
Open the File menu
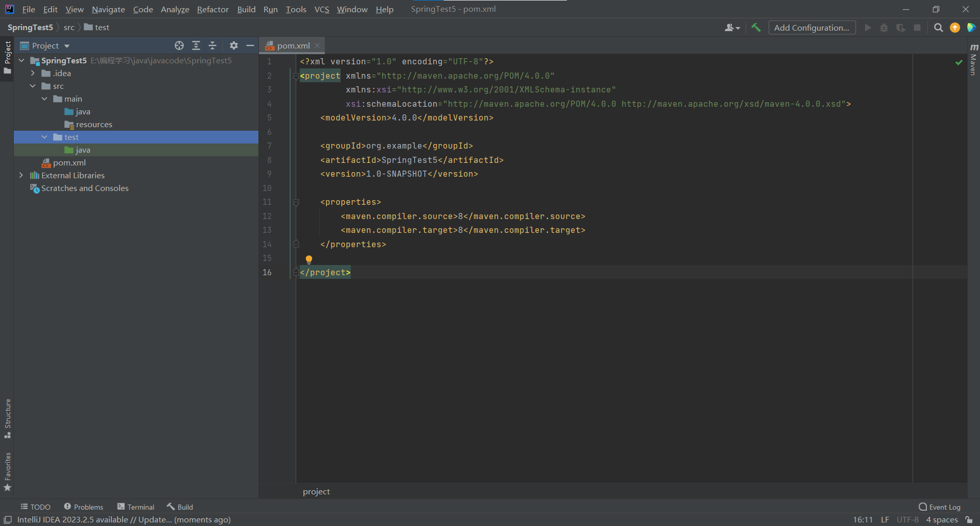29,9
